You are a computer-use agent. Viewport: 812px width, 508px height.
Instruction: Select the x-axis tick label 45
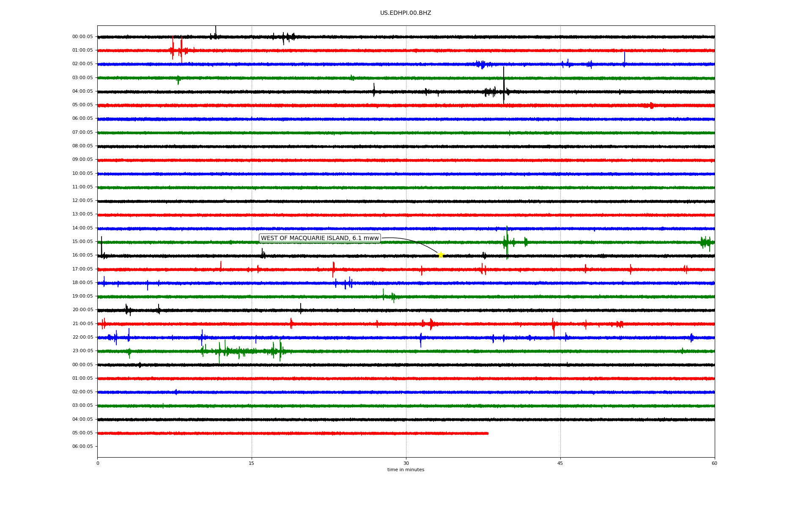560,463
